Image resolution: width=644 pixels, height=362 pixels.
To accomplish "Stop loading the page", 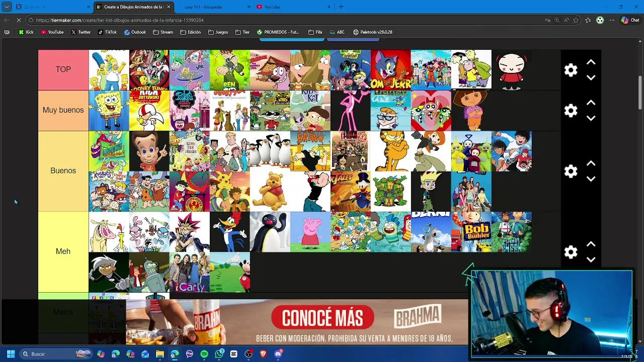I will (x=19, y=20).
